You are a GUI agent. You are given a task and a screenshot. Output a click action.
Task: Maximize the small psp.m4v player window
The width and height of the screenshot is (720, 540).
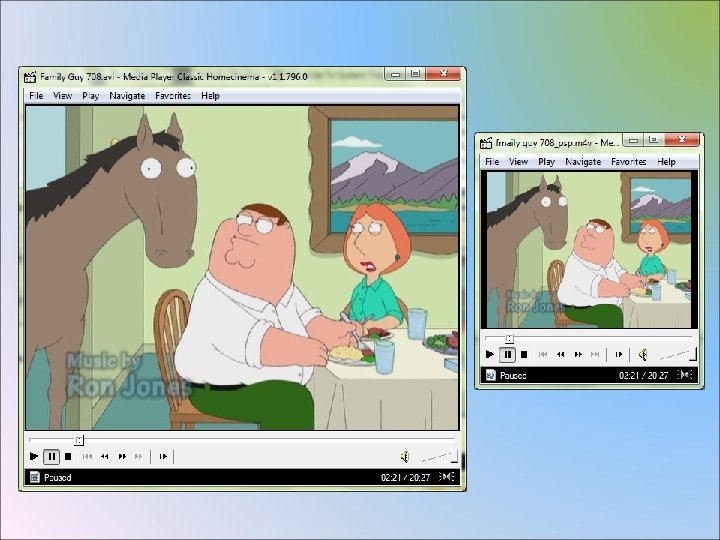[x=654, y=140]
